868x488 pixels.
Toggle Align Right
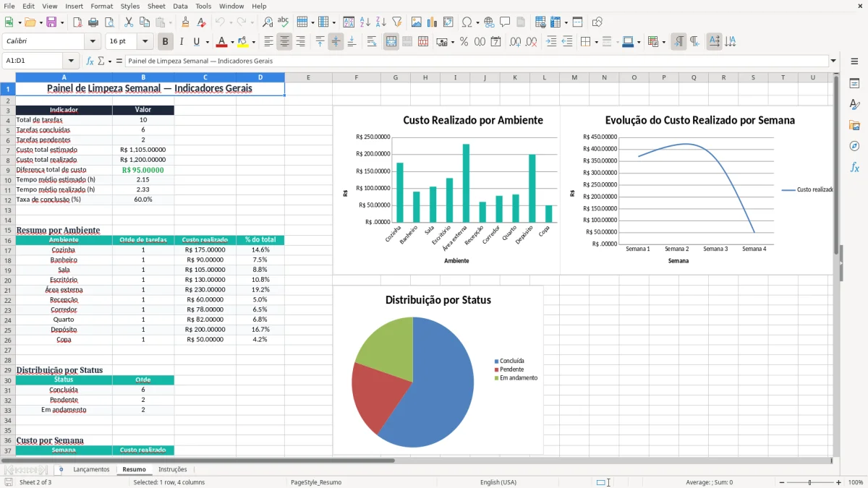tap(300, 42)
